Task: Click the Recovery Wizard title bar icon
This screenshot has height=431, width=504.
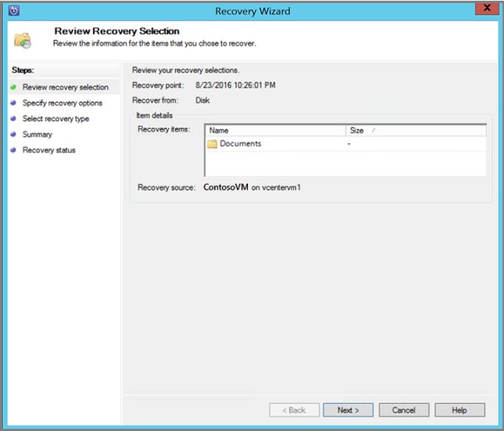Action: pos(14,10)
